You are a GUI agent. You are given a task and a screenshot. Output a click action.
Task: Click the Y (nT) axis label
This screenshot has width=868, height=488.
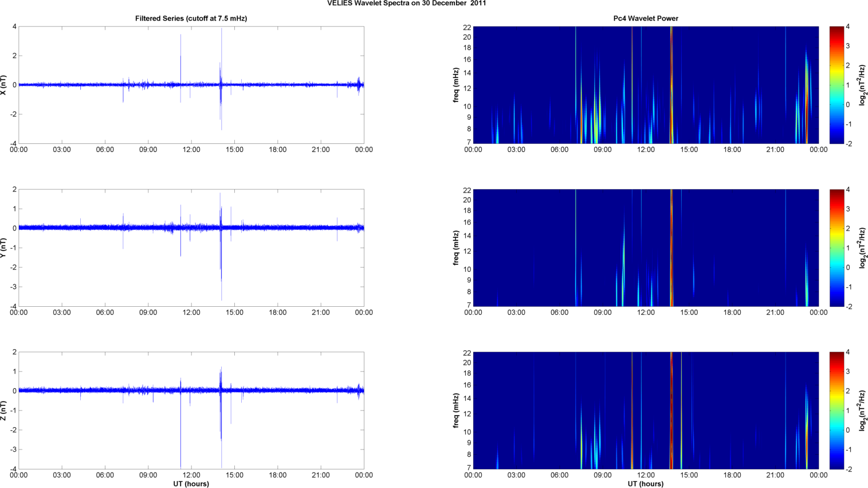tap(4, 248)
